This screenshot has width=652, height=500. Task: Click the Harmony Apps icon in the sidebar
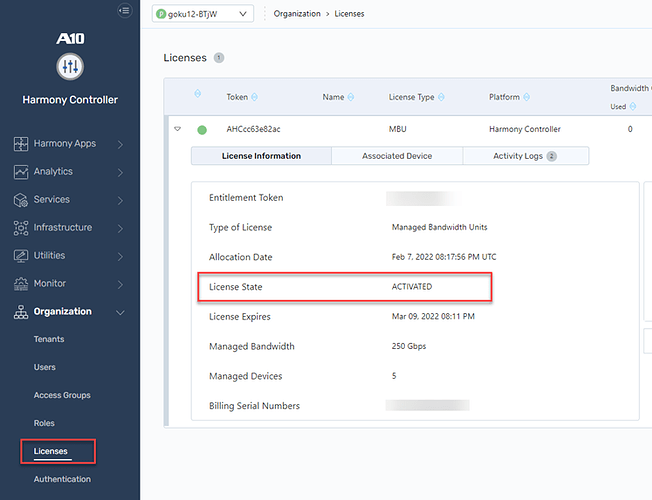coord(21,144)
